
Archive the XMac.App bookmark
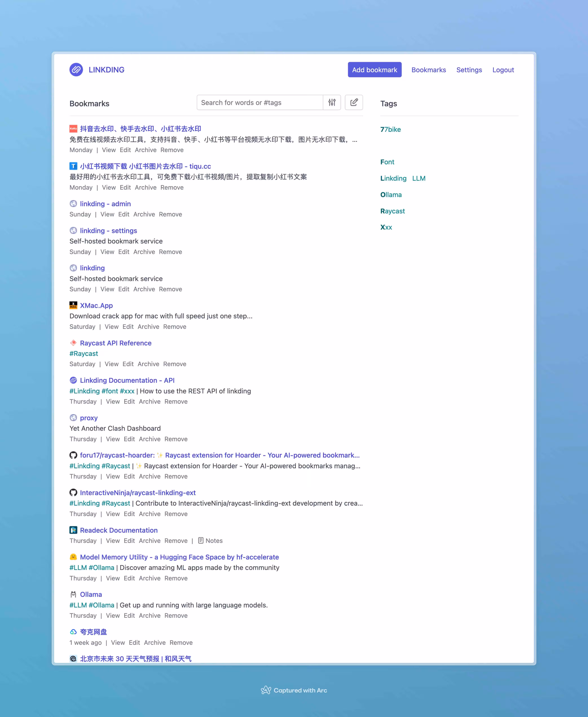148,327
